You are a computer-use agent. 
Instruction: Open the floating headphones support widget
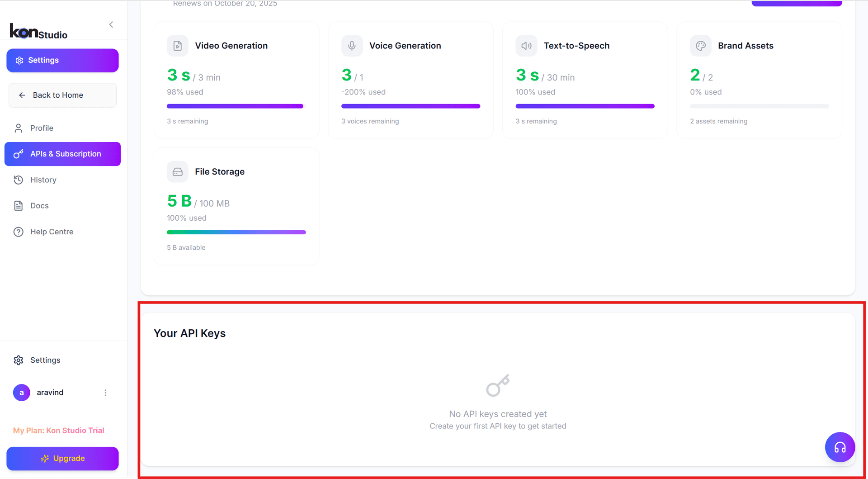point(840,447)
